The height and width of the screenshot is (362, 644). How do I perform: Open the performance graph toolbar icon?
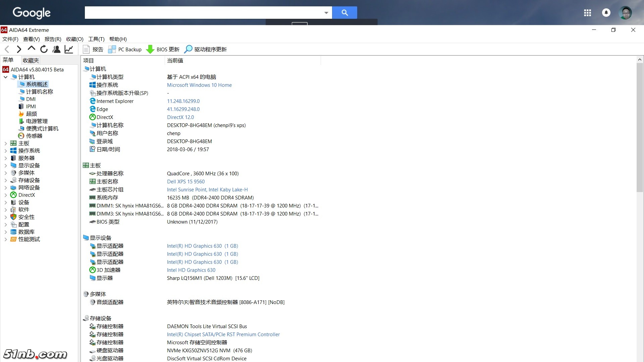point(69,49)
